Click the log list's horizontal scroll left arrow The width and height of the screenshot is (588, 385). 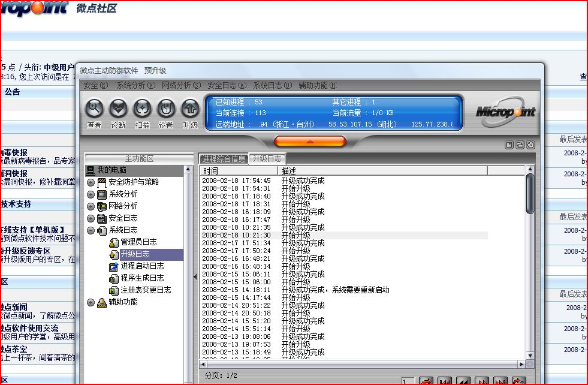coord(203,364)
